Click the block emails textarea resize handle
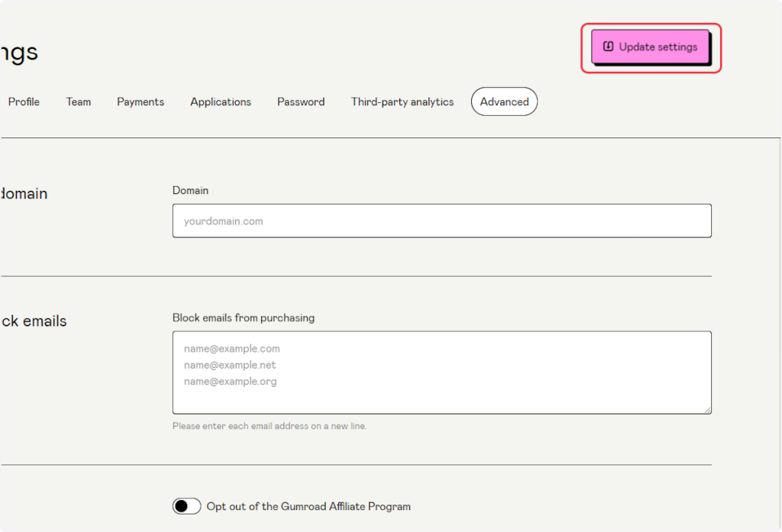The width and height of the screenshot is (782, 532). (707, 410)
